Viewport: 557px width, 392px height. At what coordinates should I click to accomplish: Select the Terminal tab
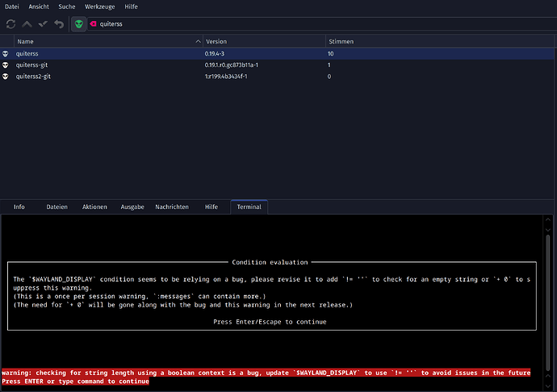coord(249,207)
